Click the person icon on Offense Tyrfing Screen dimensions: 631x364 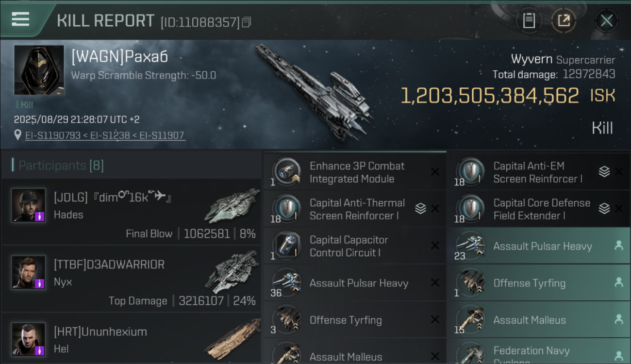coord(618,282)
